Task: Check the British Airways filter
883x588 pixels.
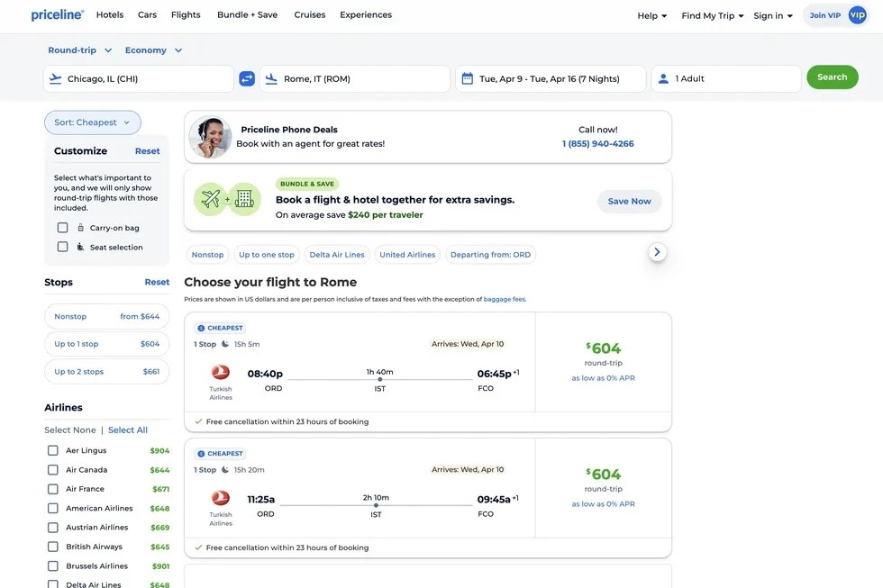Action: [x=53, y=547]
